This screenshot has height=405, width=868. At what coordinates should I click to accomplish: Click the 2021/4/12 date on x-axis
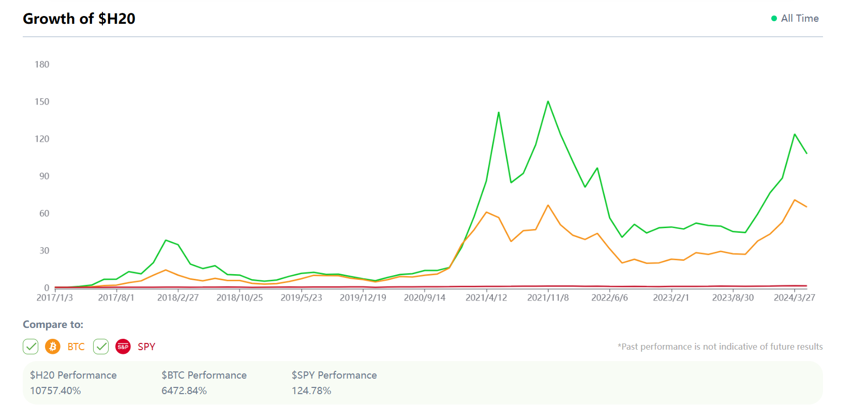pyautogui.click(x=486, y=298)
